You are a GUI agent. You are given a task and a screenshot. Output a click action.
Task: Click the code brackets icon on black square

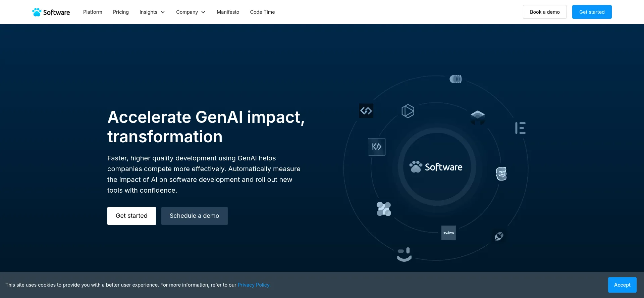(x=366, y=111)
